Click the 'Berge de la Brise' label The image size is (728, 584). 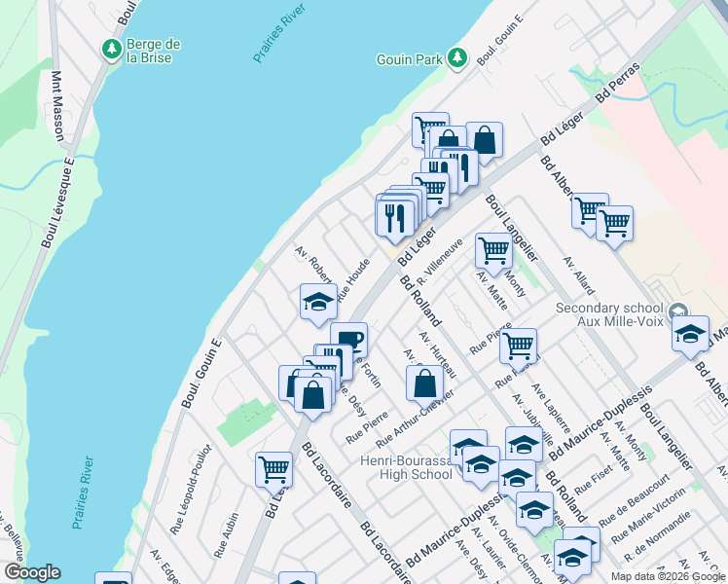[153, 51]
